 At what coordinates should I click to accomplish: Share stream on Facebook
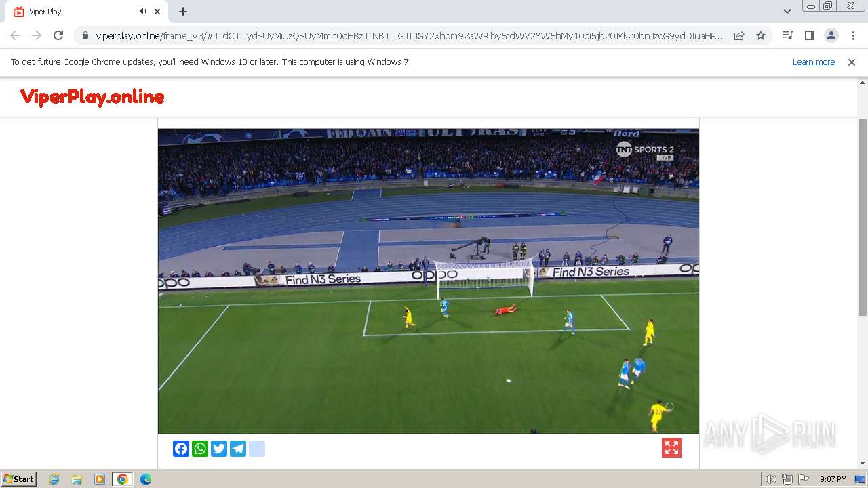[181, 449]
